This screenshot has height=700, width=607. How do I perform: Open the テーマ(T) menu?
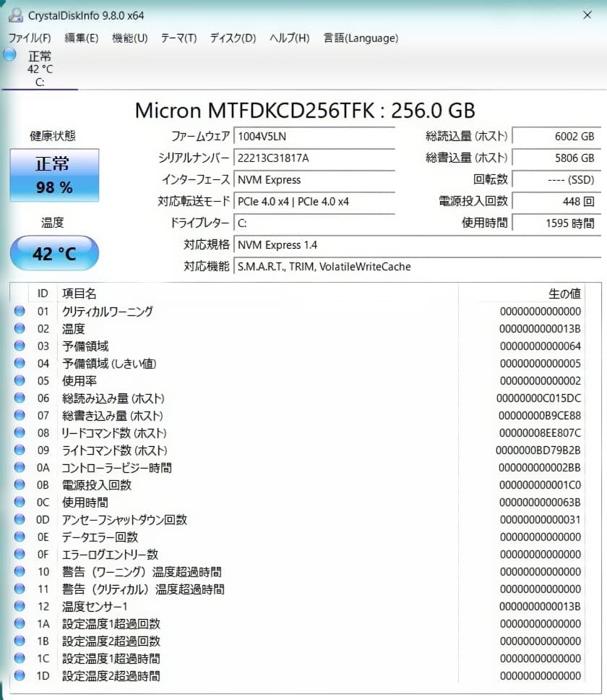178,38
